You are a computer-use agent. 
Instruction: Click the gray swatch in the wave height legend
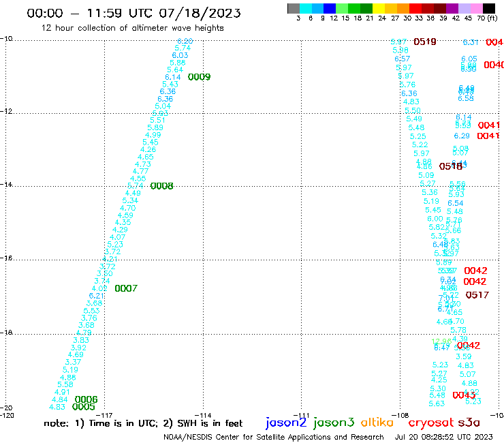pyautogui.click(x=294, y=8)
